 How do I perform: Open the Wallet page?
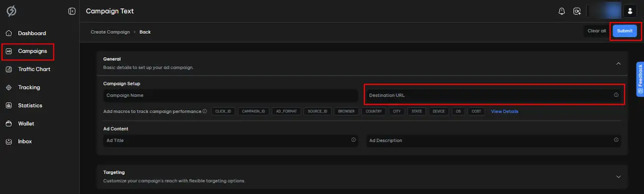(x=26, y=124)
